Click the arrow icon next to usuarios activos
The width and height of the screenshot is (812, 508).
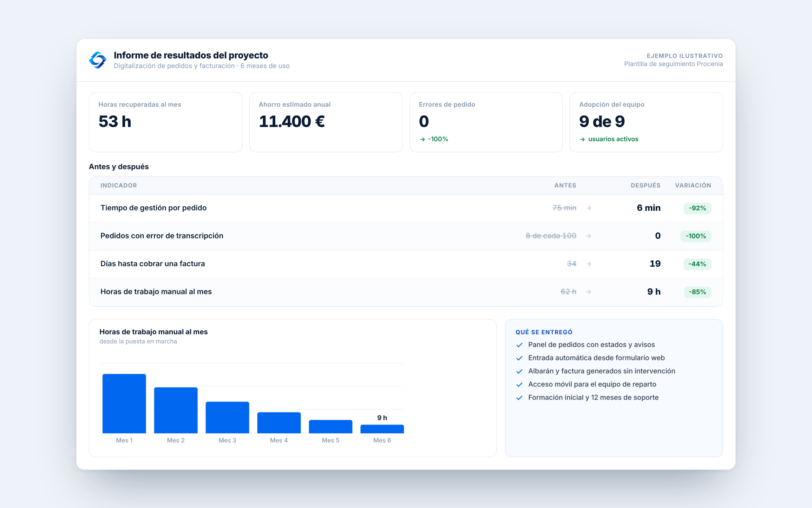click(x=582, y=139)
